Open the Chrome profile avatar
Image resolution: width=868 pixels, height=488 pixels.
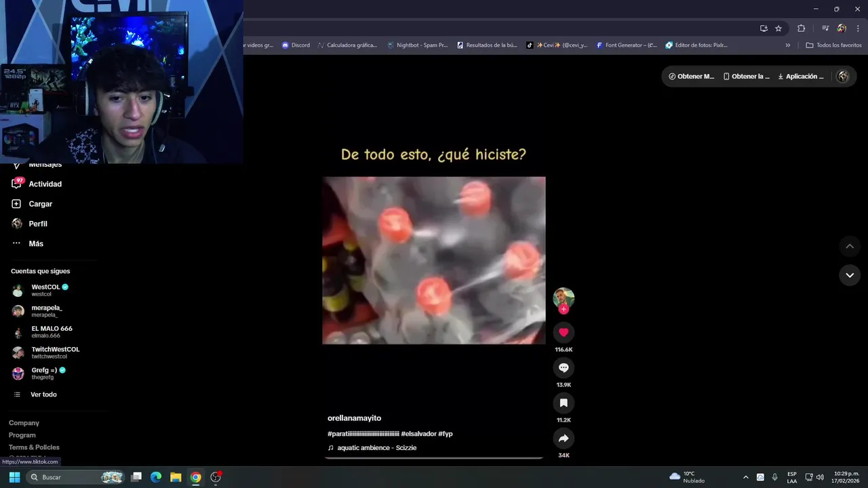(842, 28)
